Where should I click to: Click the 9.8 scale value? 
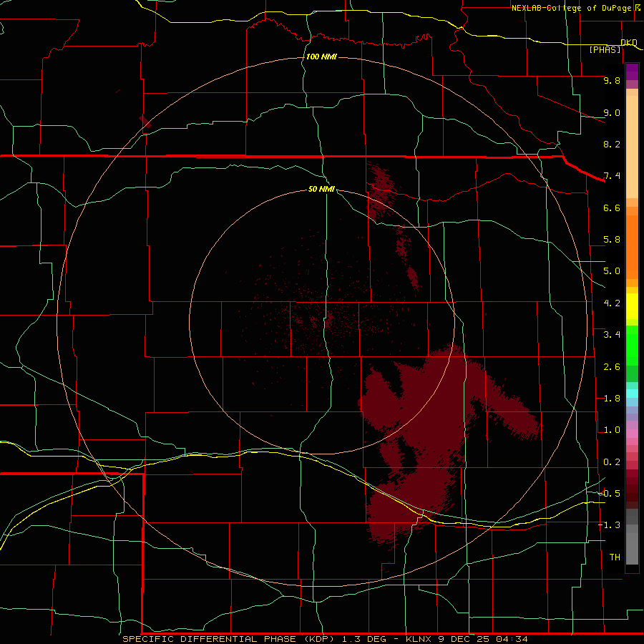tap(612, 80)
